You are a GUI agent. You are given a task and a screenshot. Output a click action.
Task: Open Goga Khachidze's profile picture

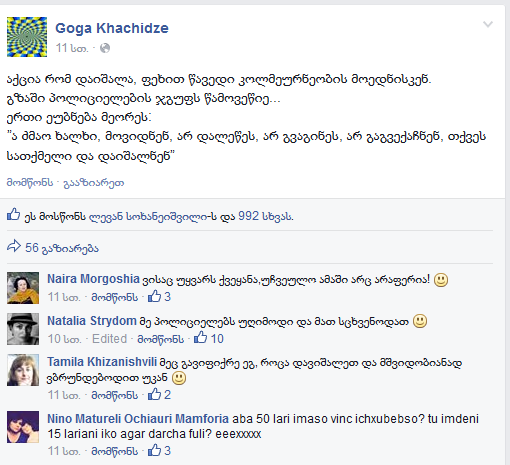click(27, 37)
